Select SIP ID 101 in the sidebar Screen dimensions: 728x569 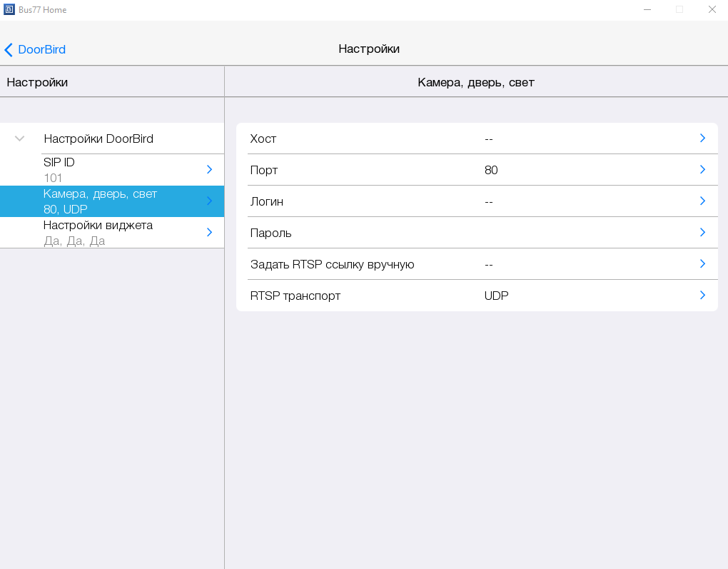tap(59, 170)
